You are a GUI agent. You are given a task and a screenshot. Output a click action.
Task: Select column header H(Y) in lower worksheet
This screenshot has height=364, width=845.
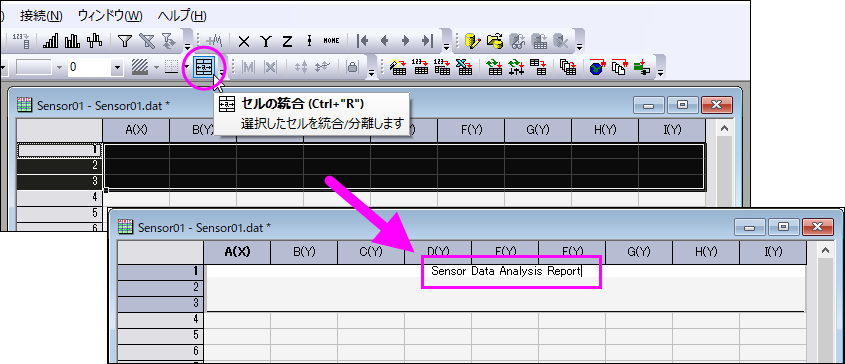pyautogui.click(x=706, y=252)
